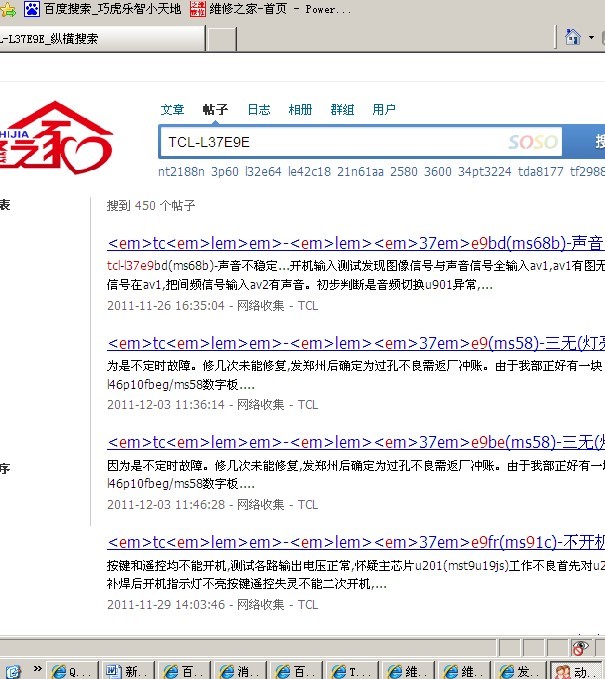The width and height of the screenshot is (605, 679).
Task: Switch to the 消.. IE taskbar button
Action: [x=240, y=671]
